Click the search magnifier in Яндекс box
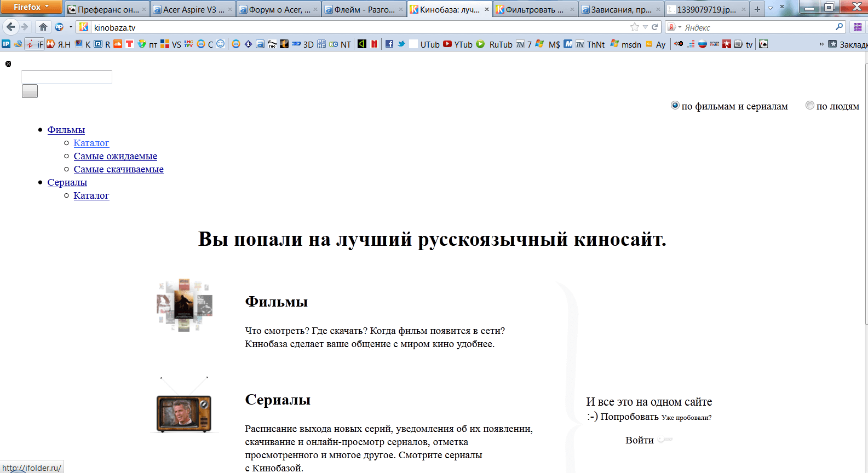The image size is (868, 473). [x=839, y=27]
